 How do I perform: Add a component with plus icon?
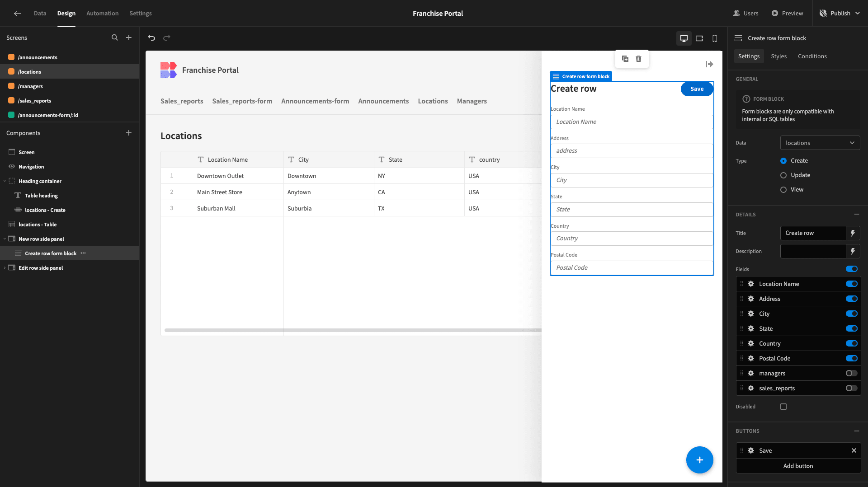click(x=129, y=133)
